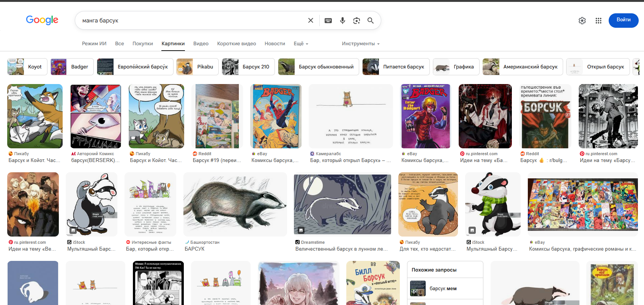
Task: Open the red-haired character Pinterest image
Action: click(x=485, y=116)
